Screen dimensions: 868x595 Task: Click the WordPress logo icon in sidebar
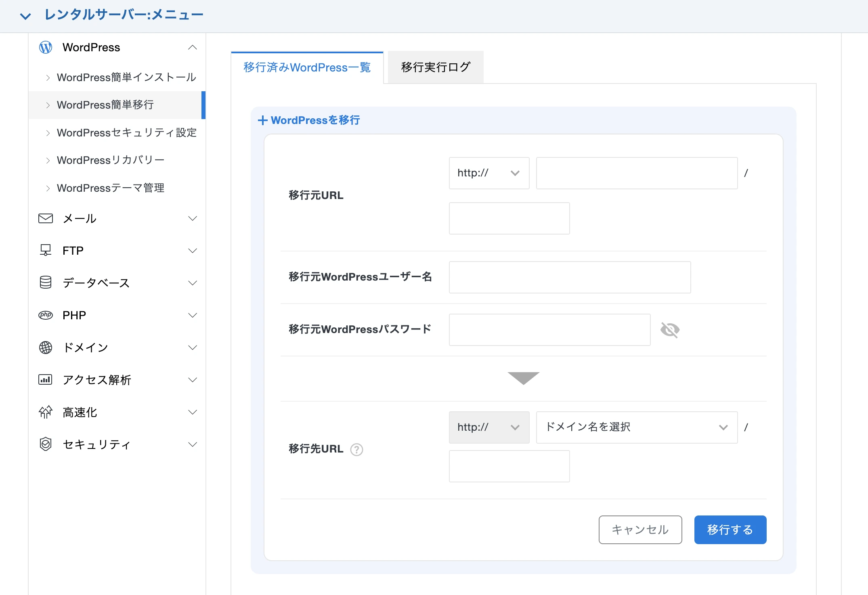46,47
